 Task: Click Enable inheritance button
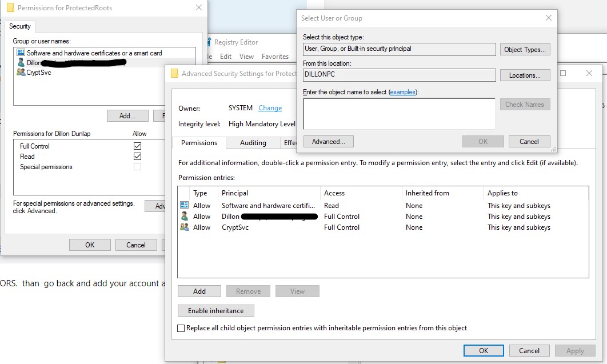coord(216,311)
